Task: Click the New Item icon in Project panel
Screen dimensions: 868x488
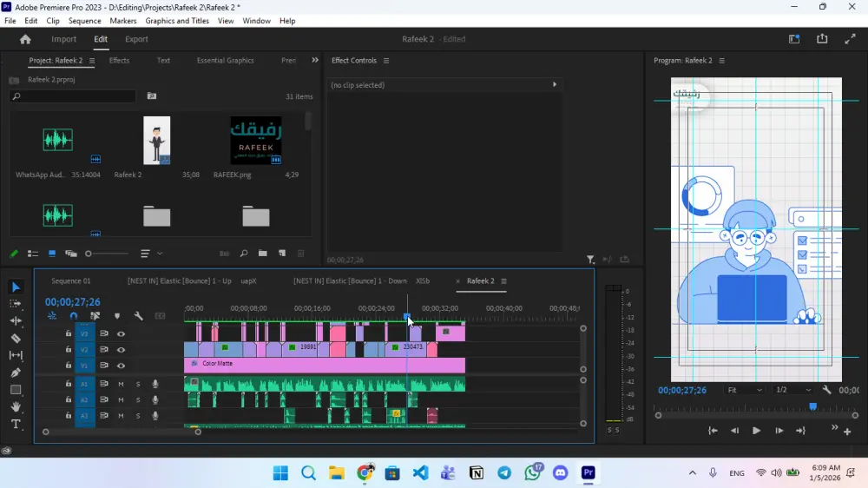Action: coord(282,254)
